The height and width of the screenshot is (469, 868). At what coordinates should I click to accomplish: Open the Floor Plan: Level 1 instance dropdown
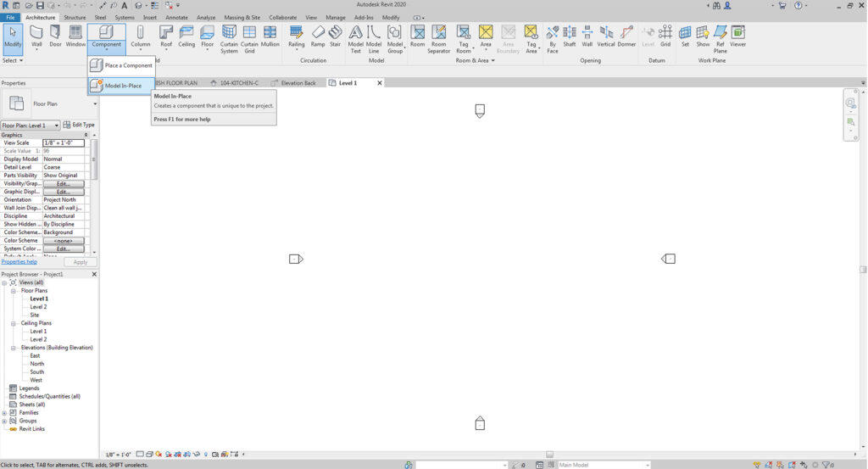[x=31, y=126]
